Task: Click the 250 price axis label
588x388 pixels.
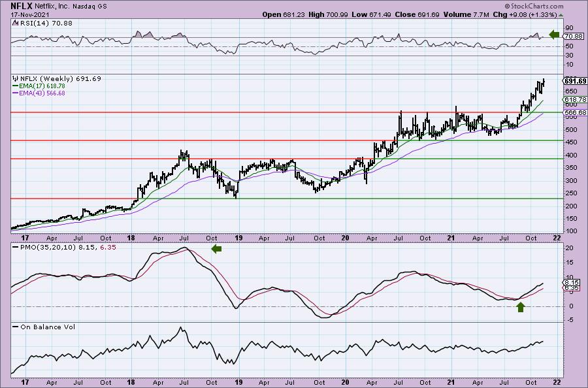Action: [x=571, y=193]
